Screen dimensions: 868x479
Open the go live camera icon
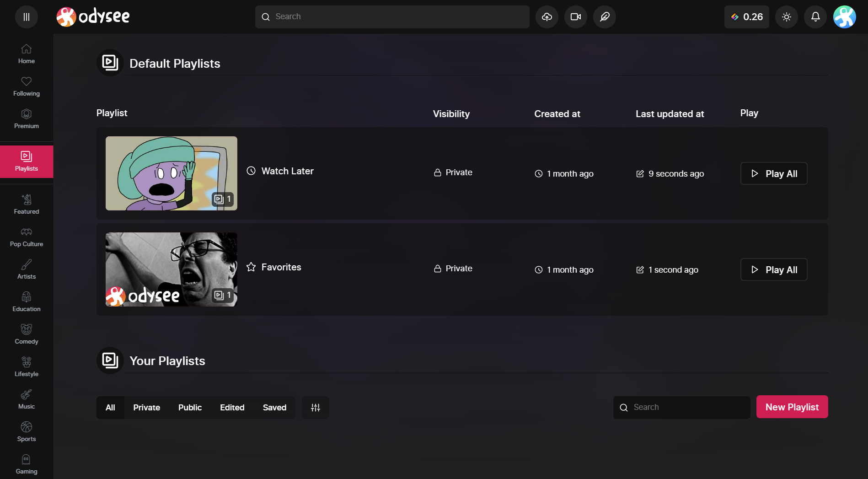pyautogui.click(x=576, y=17)
